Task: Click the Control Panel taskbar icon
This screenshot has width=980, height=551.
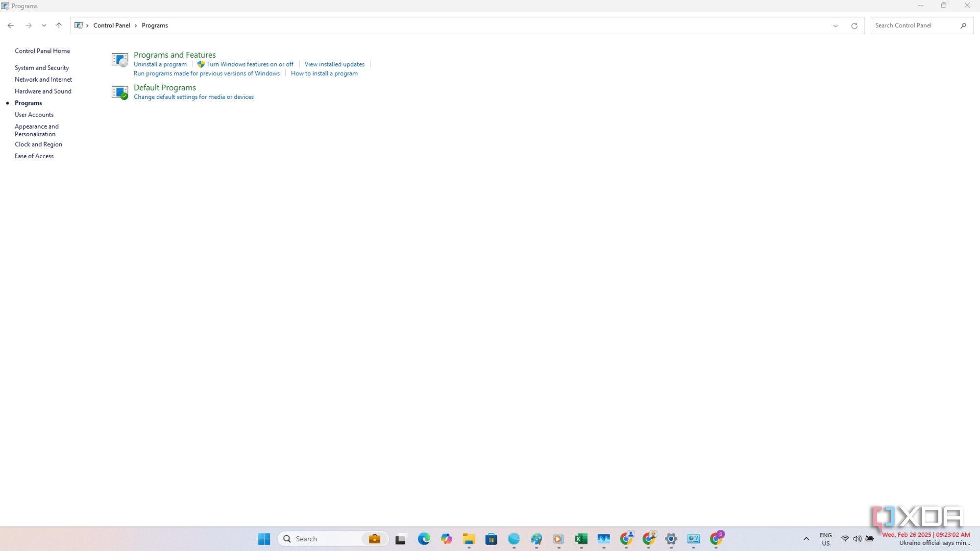Action: click(x=694, y=539)
